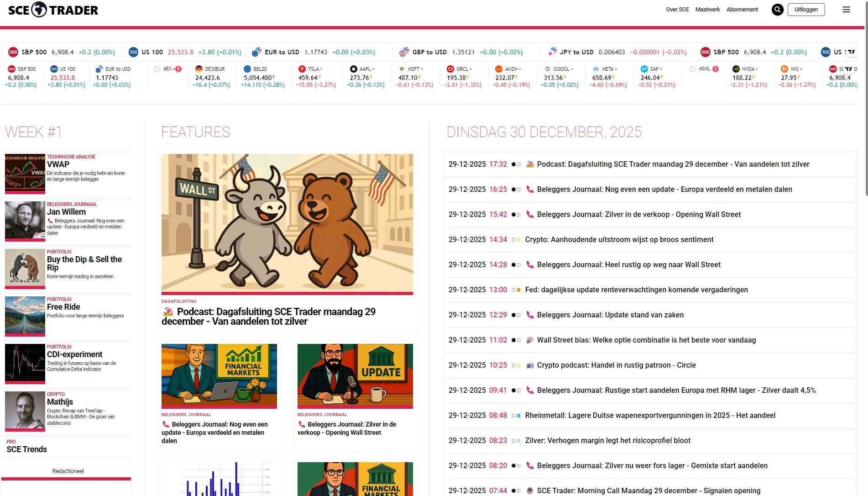Open Mathijs's crypto section

point(60,402)
